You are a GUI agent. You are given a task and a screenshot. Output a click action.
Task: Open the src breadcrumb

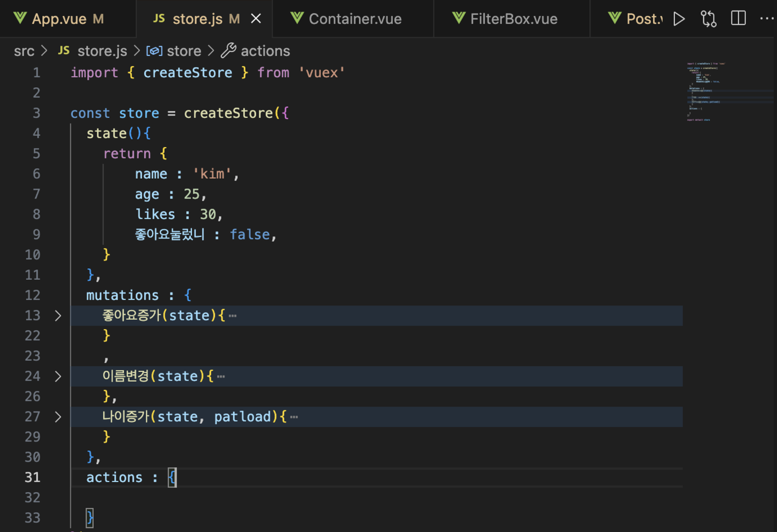[24, 50]
